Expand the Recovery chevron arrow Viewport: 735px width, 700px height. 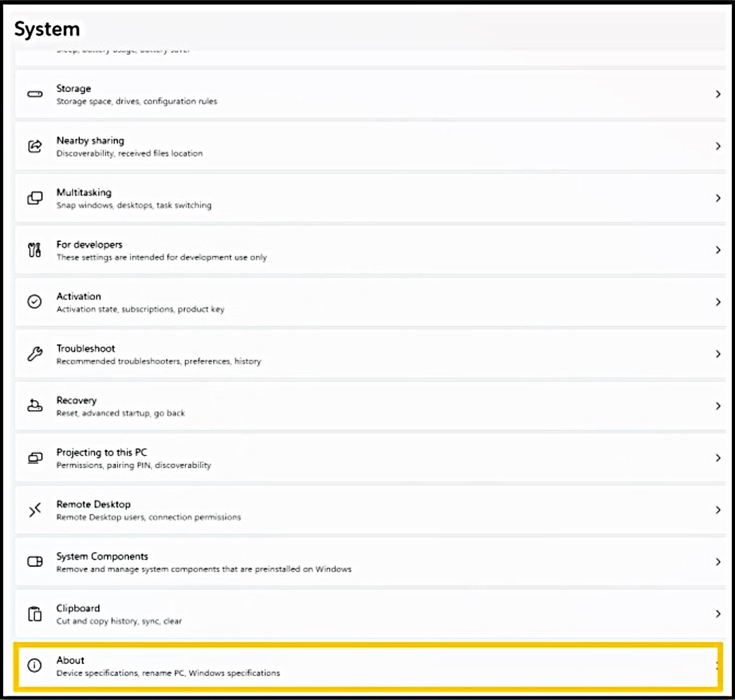click(719, 405)
